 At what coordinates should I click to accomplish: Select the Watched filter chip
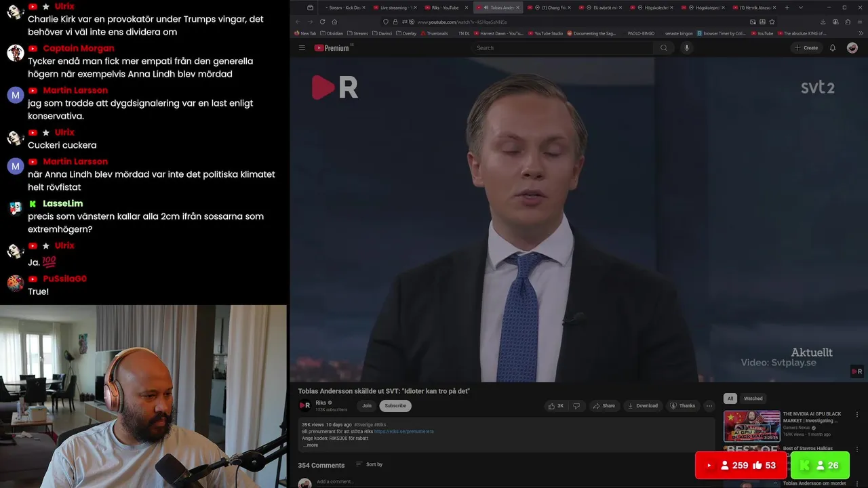753,399
